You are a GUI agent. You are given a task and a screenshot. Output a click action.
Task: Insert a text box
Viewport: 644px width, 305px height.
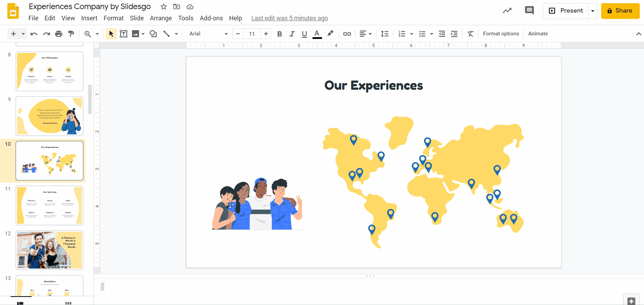(124, 34)
